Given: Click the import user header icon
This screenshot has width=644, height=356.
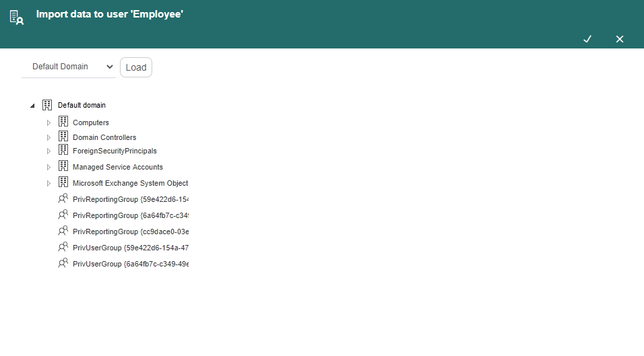Looking at the screenshot, I should [x=16, y=17].
